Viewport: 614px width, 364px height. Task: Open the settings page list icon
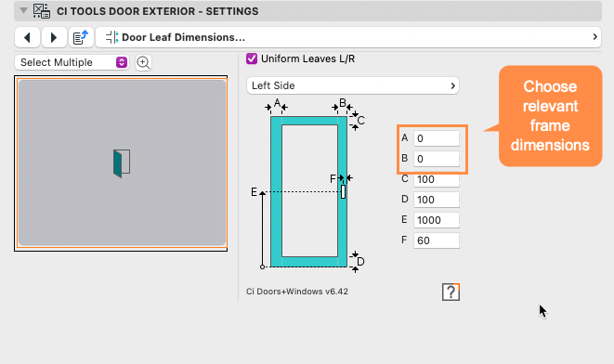tap(81, 37)
